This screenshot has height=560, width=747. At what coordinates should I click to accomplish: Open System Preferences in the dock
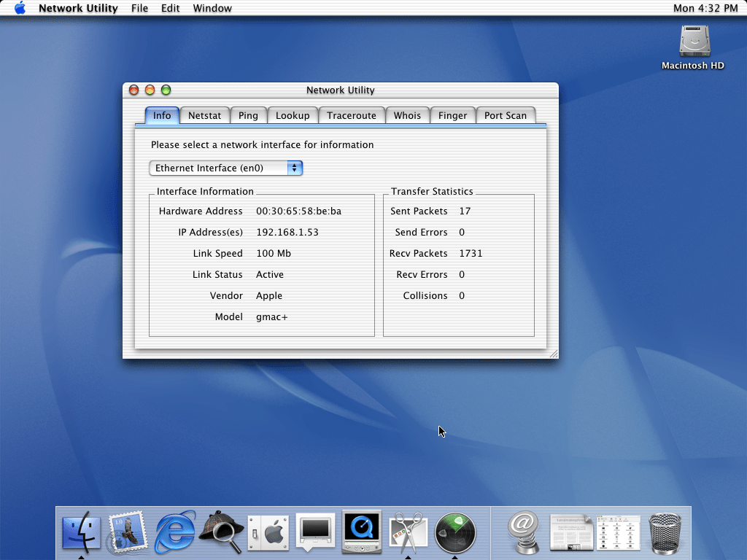coord(268,532)
